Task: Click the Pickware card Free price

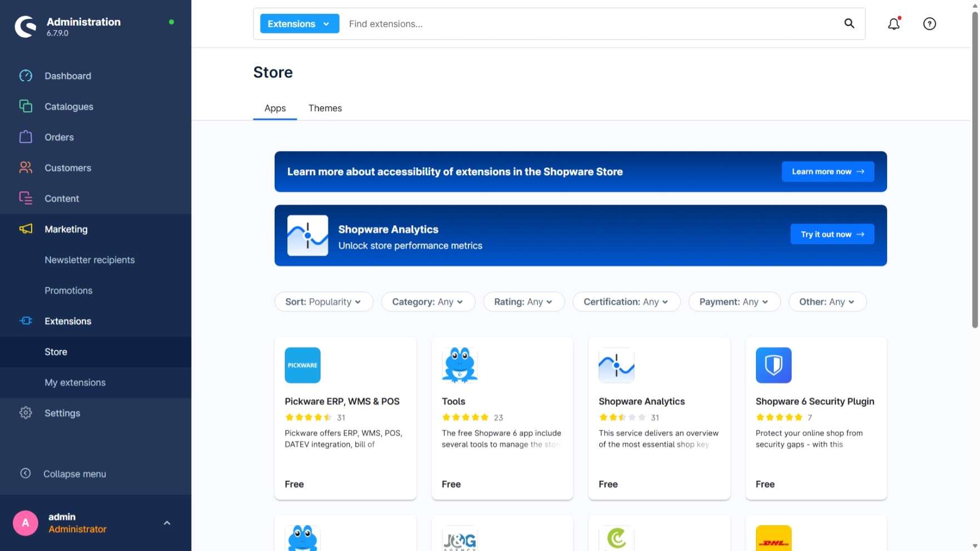Action: pos(294,484)
